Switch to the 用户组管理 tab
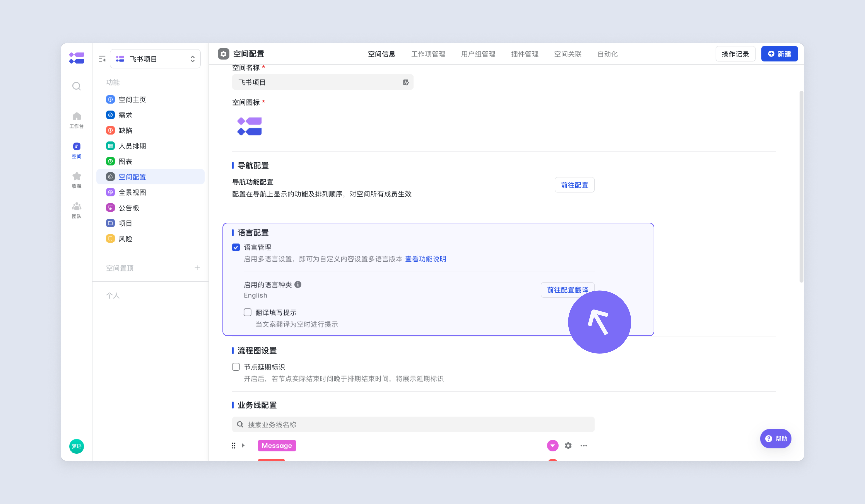The width and height of the screenshot is (865, 504). (478, 54)
